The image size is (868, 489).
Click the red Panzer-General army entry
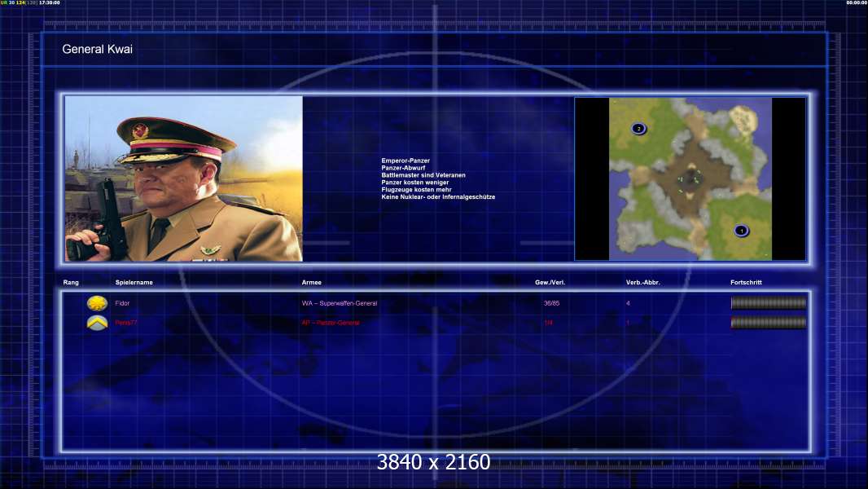331,322
